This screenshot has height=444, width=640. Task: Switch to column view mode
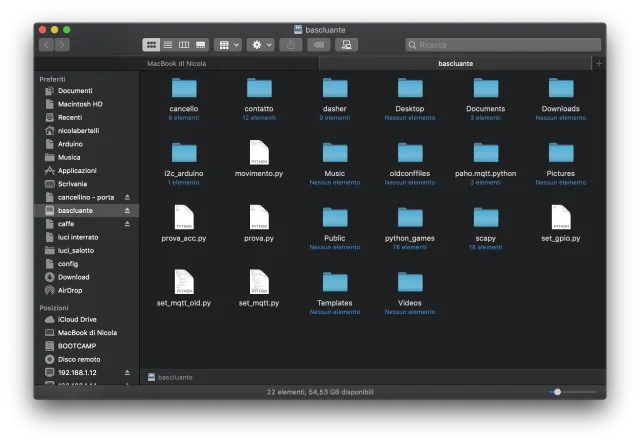tap(184, 45)
